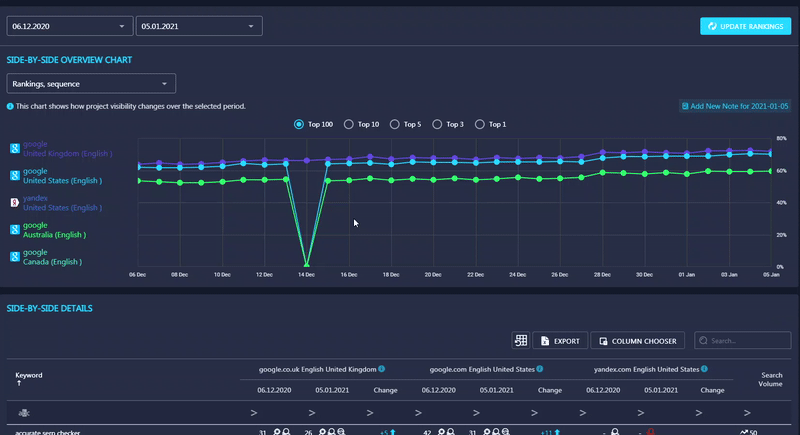Click the Column Chooser icon

(603, 341)
